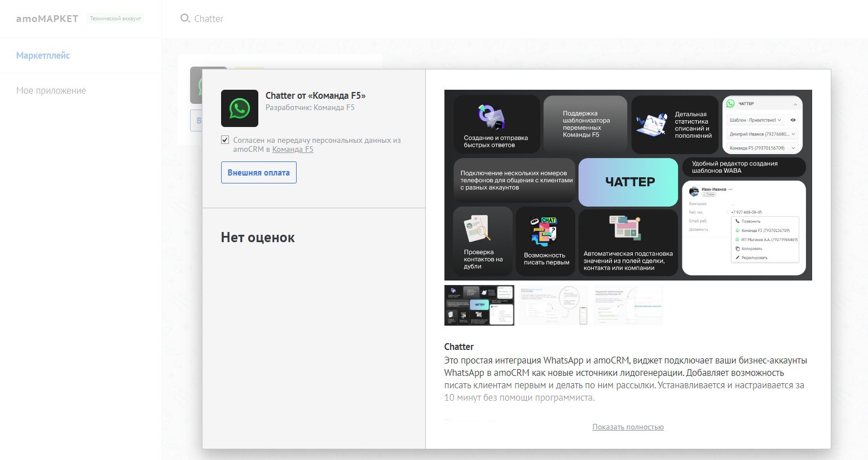Click the duplicate check illustration icon
This screenshot has height=460, width=868.
(x=477, y=229)
